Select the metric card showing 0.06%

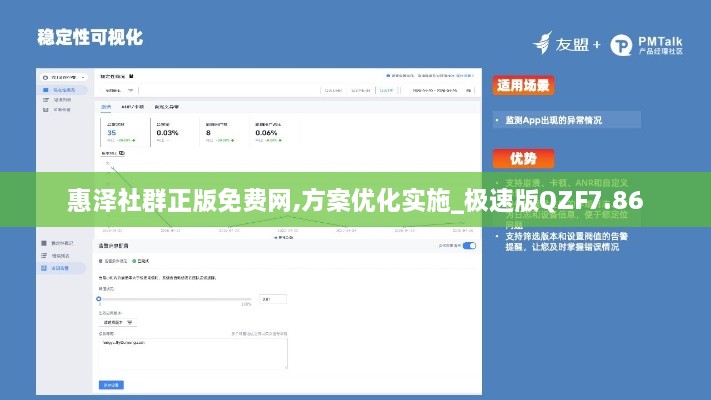click(273, 132)
